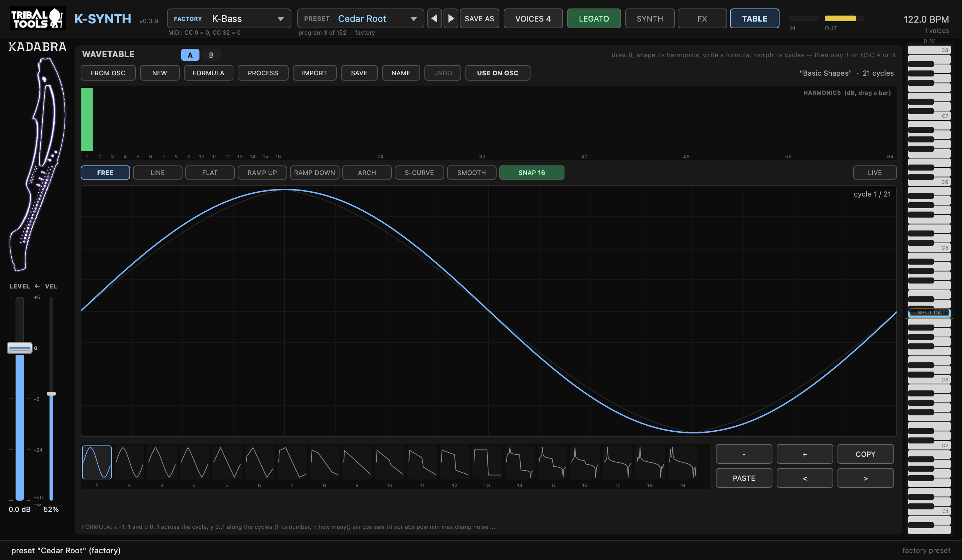The height and width of the screenshot is (560, 962).
Task: Toggle LIVE mode
Action: click(x=875, y=173)
